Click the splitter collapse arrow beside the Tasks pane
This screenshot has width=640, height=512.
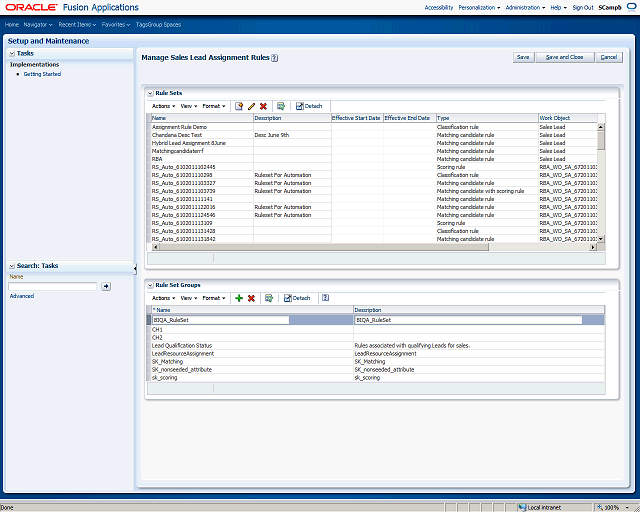[135, 268]
